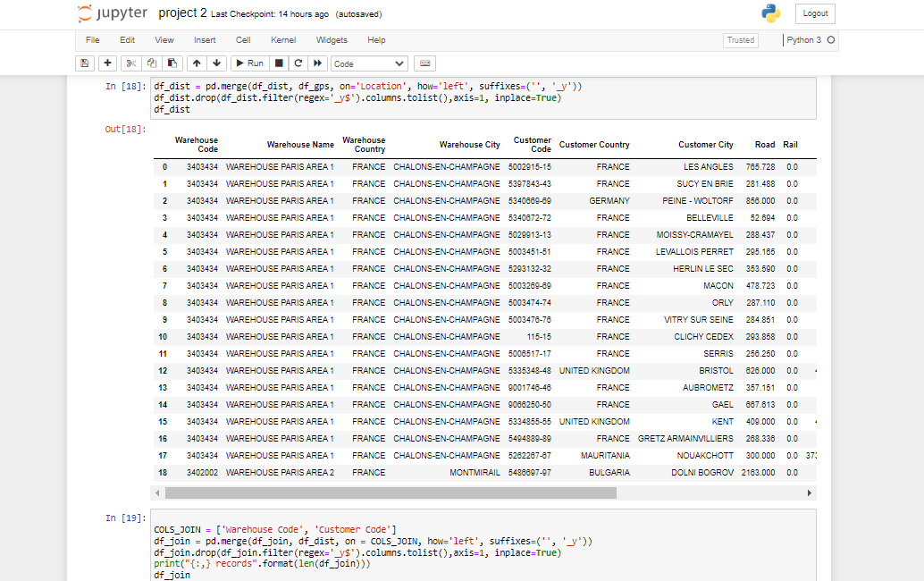The height and width of the screenshot is (581, 924).
Task: Interrupt the kernel with stop icon
Action: tap(280, 63)
